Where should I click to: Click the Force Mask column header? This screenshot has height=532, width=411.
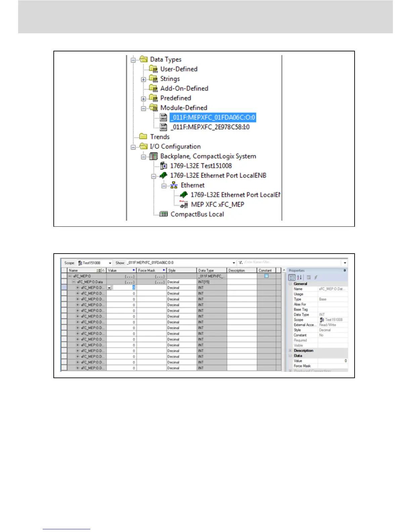[x=151, y=270]
